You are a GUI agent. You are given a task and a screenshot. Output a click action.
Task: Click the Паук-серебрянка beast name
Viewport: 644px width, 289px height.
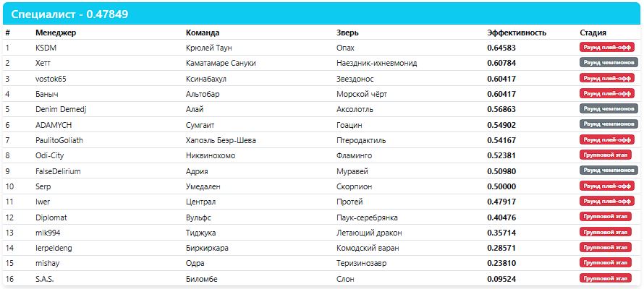point(367,217)
